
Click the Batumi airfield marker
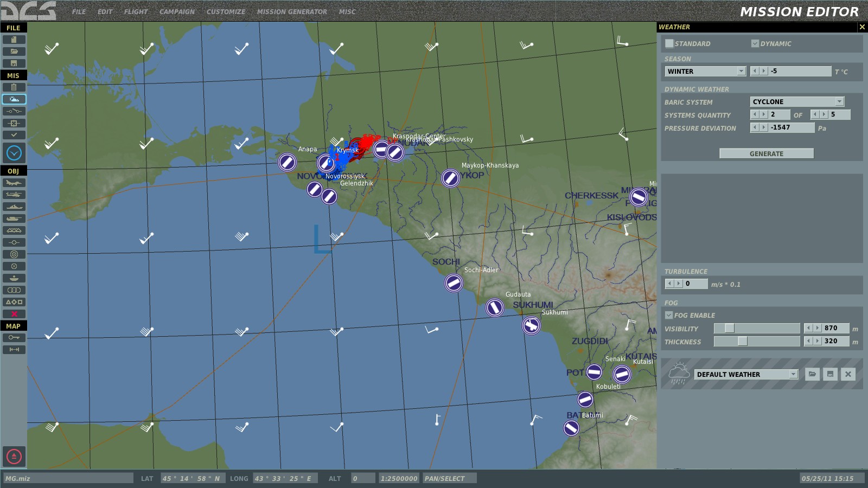click(x=571, y=428)
